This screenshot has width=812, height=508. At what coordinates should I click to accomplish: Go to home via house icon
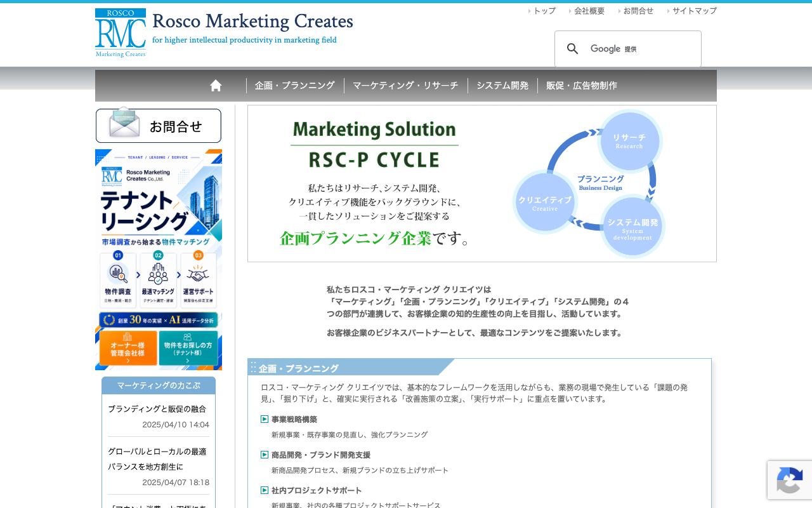coord(216,86)
